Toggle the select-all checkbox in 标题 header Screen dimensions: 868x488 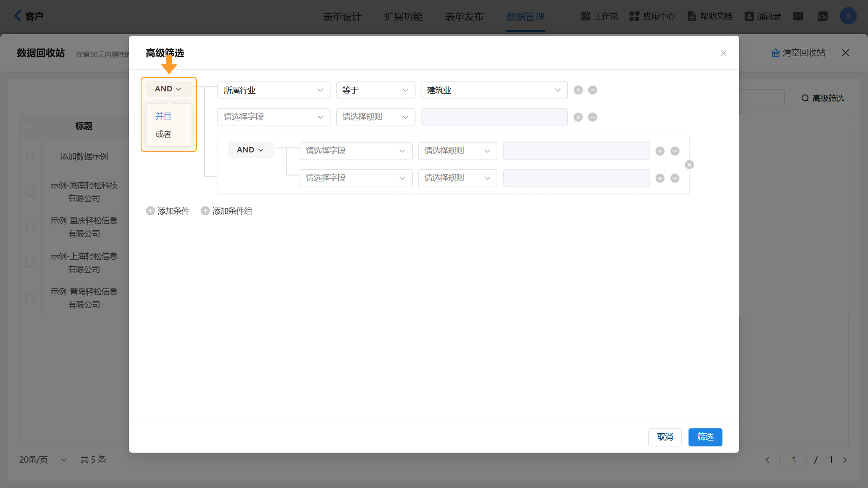click(30, 126)
